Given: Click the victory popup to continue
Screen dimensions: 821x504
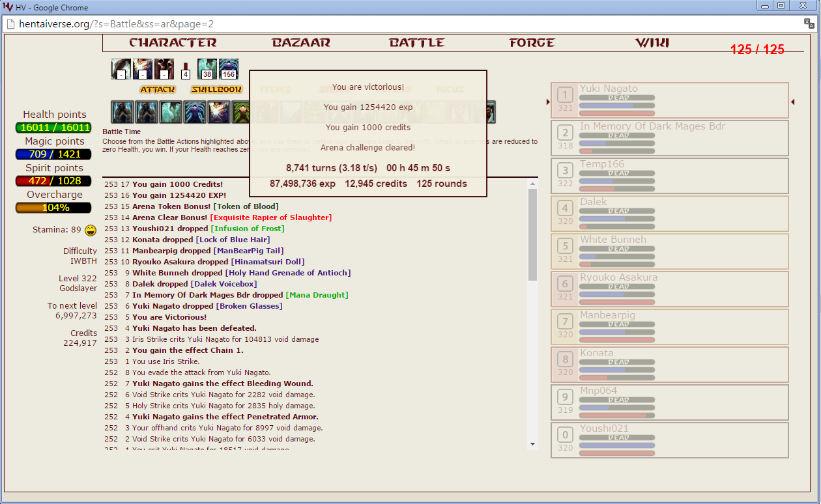Looking at the screenshot, I should (x=368, y=133).
